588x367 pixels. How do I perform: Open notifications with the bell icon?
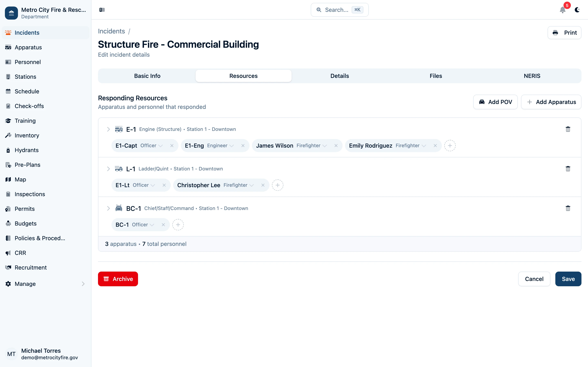pos(562,10)
